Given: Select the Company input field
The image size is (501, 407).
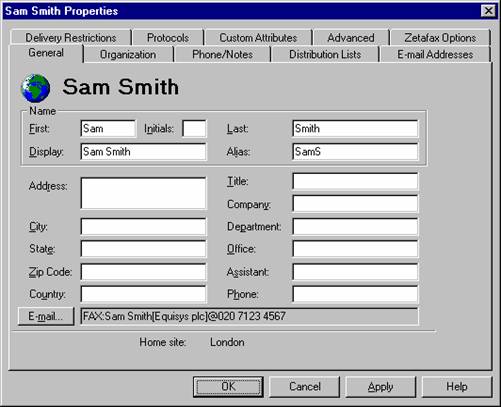Looking at the screenshot, I should [355, 204].
